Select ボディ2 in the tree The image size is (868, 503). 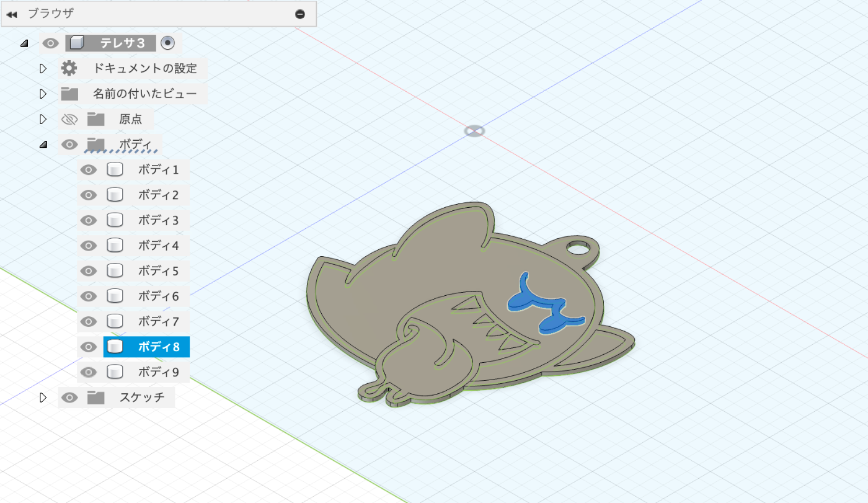tap(158, 195)
